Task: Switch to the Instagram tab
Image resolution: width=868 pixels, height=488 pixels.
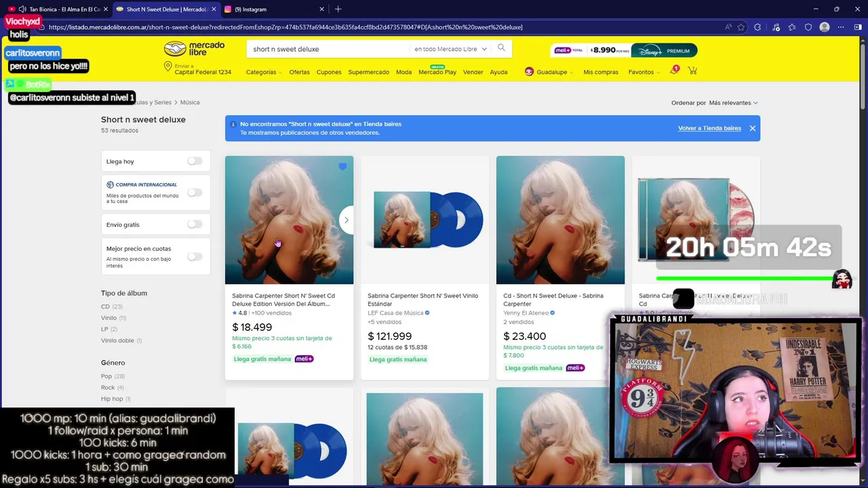Action: click(275, 9)
